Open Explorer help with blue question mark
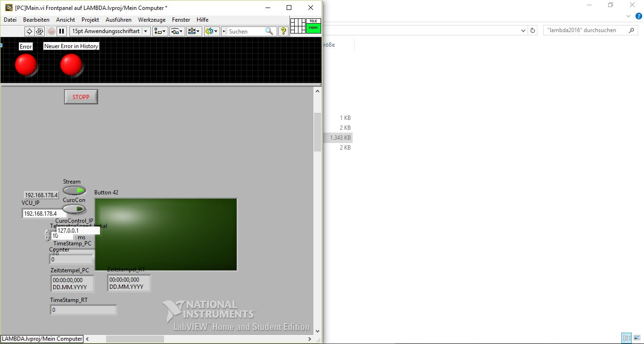Viewport: 644px width, 344px height. pyautogui.click(x=639, y=16)
